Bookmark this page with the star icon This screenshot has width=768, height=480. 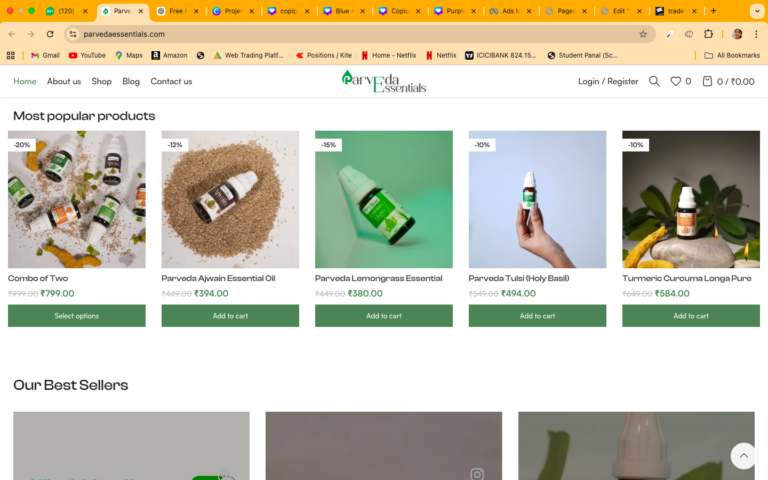643,33
